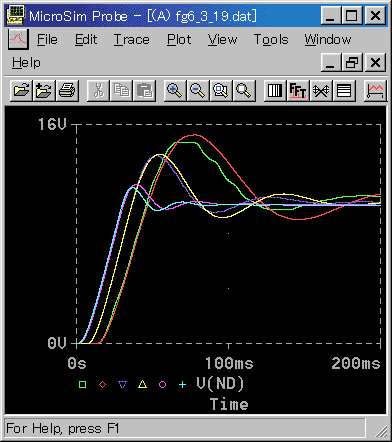
Task: Open the Plot menu
Action: coord(179,40)
